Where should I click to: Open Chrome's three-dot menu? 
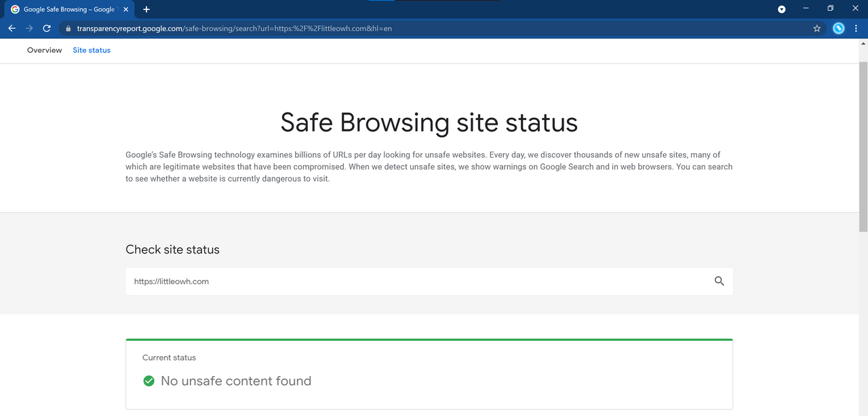click(x=857, y=28)
